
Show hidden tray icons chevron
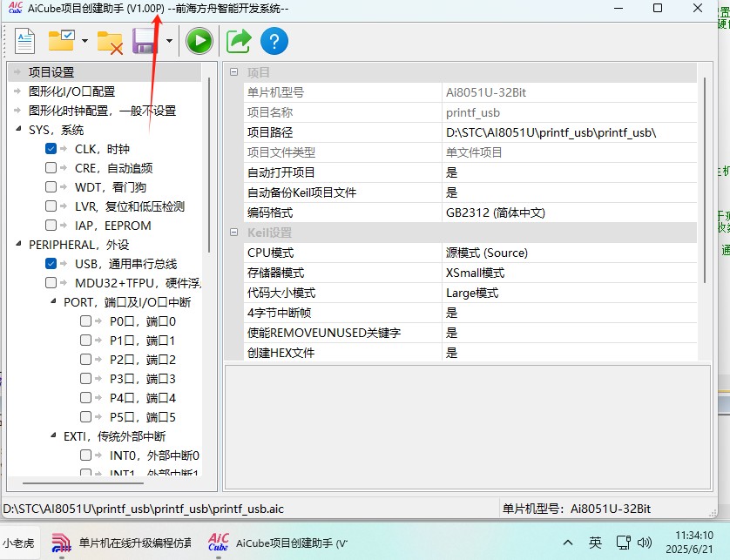pos(568,543)
